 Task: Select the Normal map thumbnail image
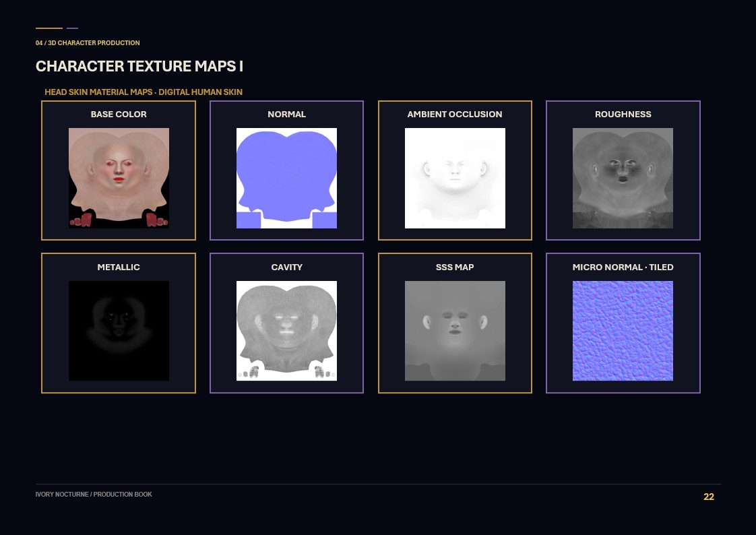click(x=286, y=178)
